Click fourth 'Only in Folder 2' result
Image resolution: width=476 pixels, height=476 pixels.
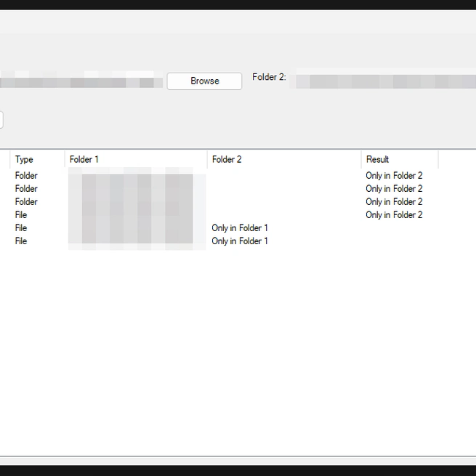point(394,214)
